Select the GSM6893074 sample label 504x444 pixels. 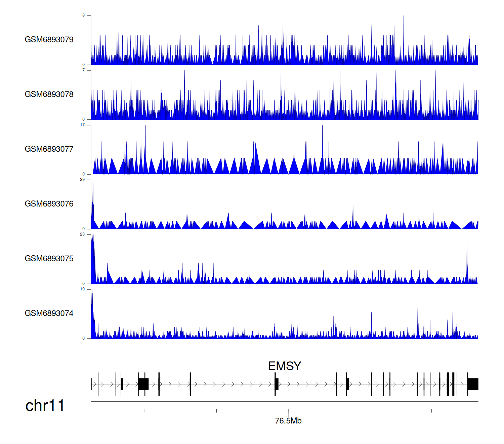(49, 313)
